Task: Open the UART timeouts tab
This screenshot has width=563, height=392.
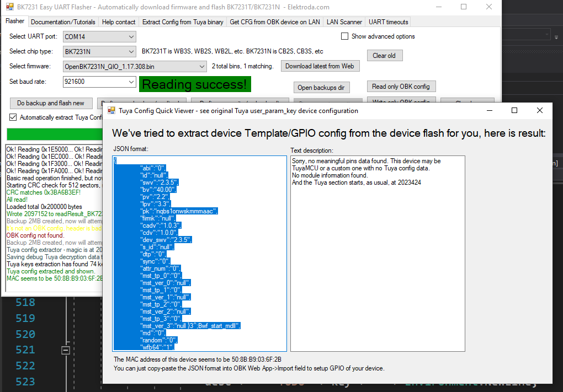Action: [389, 22]
